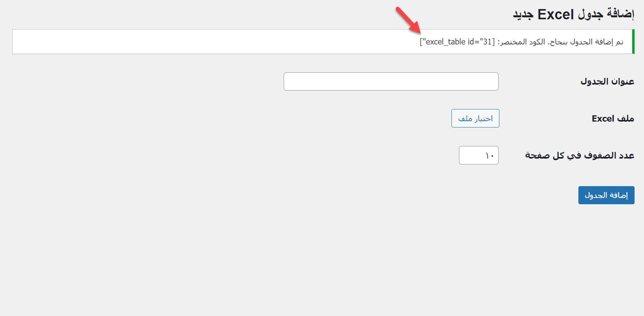
Task: Click the عدد الصفوف في كل صفحة label
Action: (580, 155)
